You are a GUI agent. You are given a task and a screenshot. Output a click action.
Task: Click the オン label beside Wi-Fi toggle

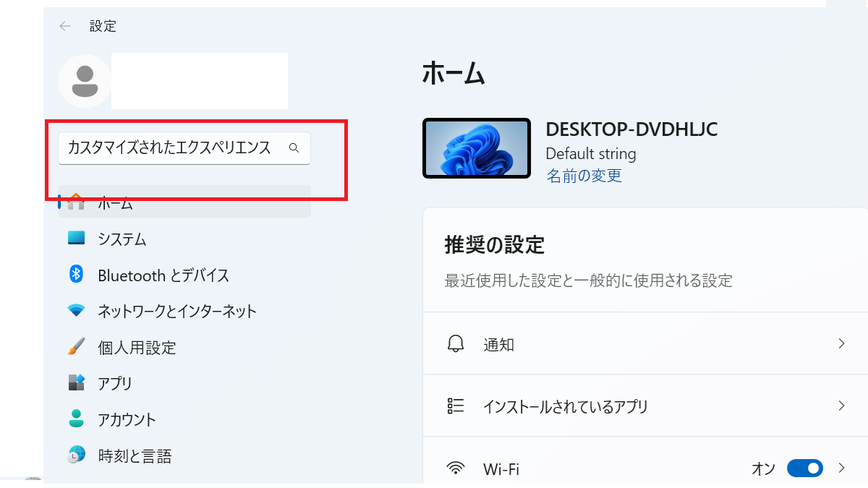pos(763,468)
